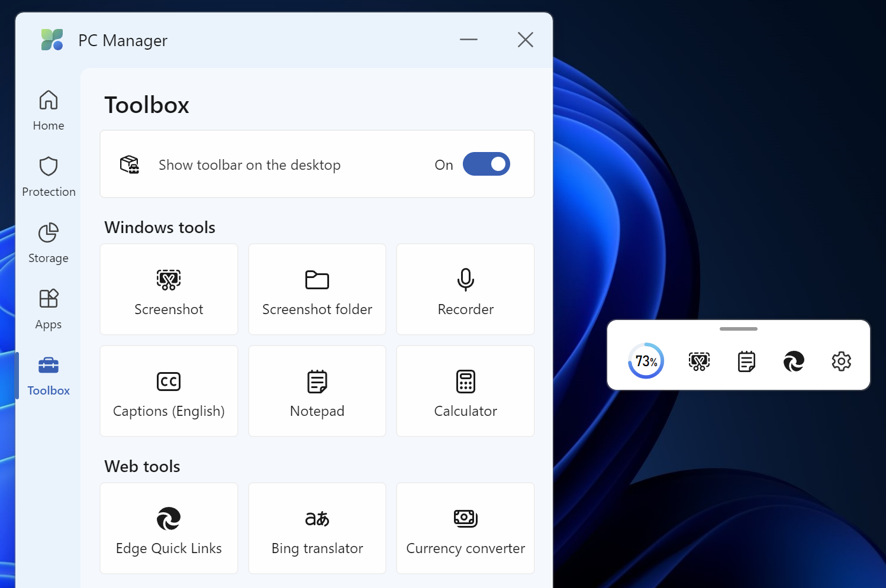This screenshot has height=588, width=886.
Task: Click the Toolbox page title
Action: point(147,105)
